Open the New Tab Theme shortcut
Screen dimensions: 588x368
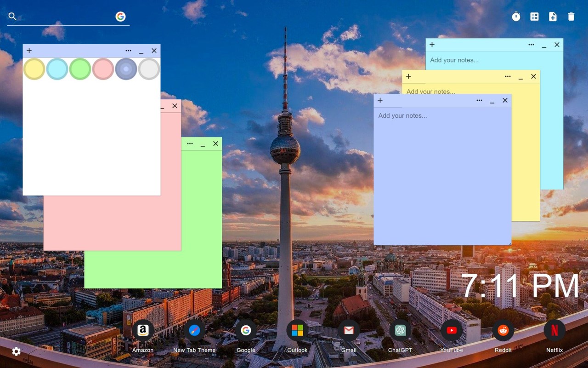tap(194, 330)
